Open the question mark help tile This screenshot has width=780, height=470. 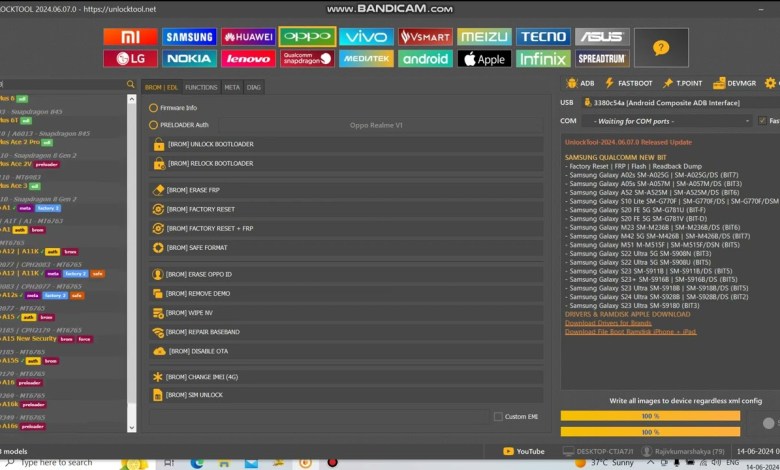pyautogui.click(x=661, y=48)
